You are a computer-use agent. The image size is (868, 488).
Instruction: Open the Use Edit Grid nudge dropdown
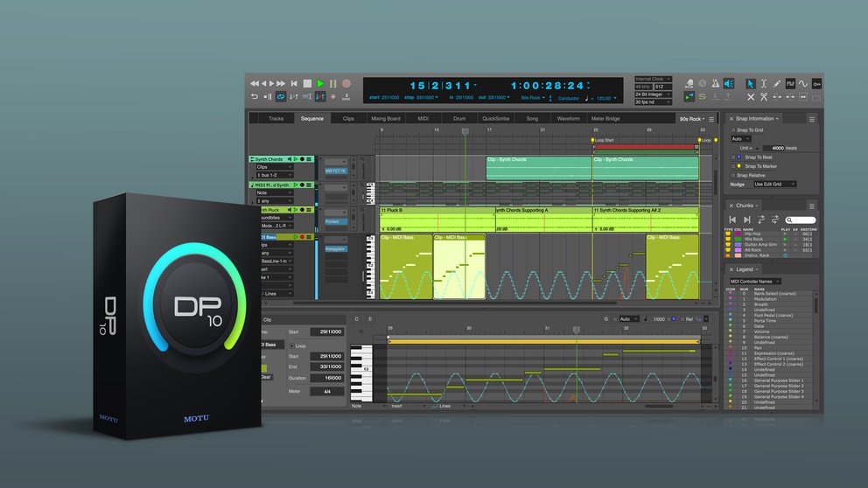[x=774, y=185]
